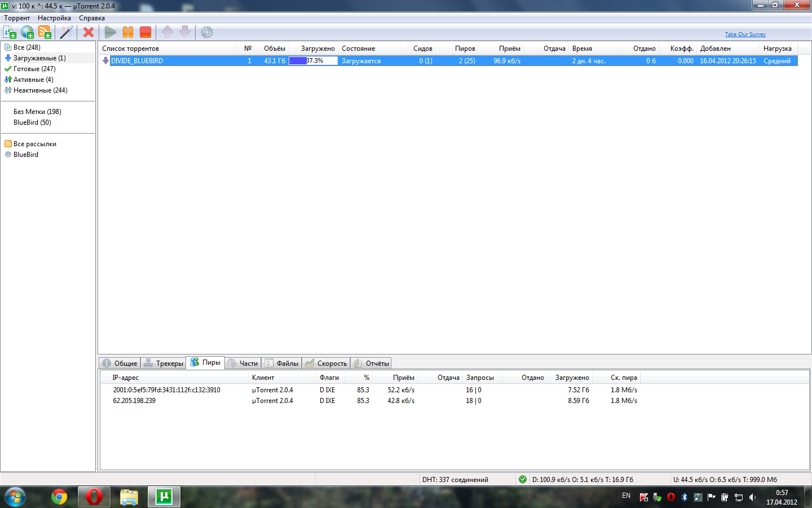Sort peers by Клиент column header
Viewport: 812px width, 508px height.
click(x=282, y=378)
